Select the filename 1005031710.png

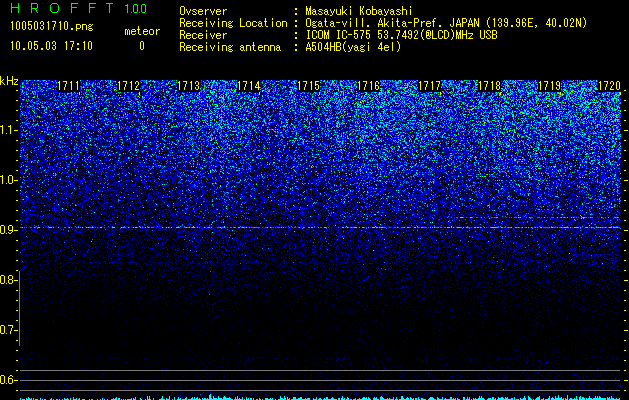(52, 26)
